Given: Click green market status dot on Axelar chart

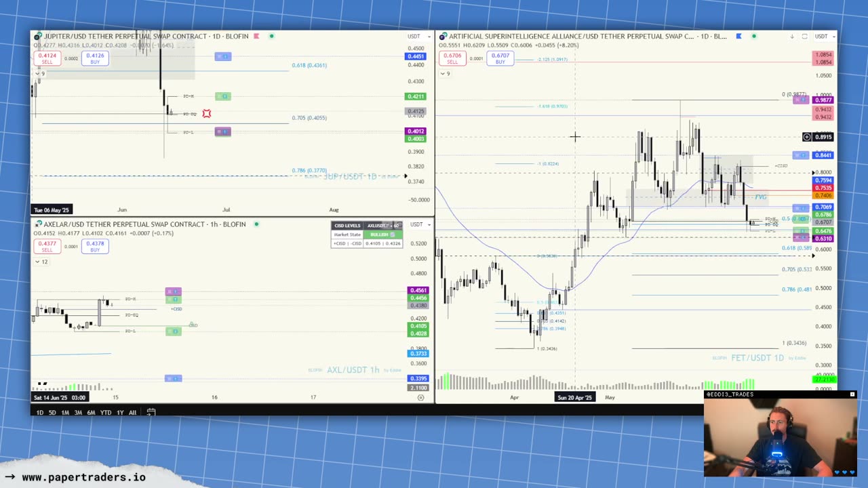Looking at the screenshot, I should 256,224.
